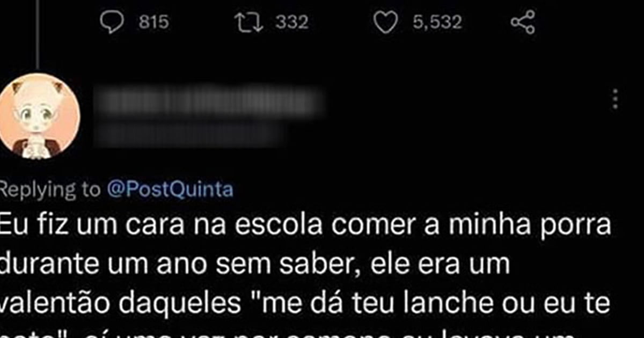Screen dimensions: 644x338
Task: Click the tweet line starting "Eu fiz um cara"
Action: coord(306,226)
